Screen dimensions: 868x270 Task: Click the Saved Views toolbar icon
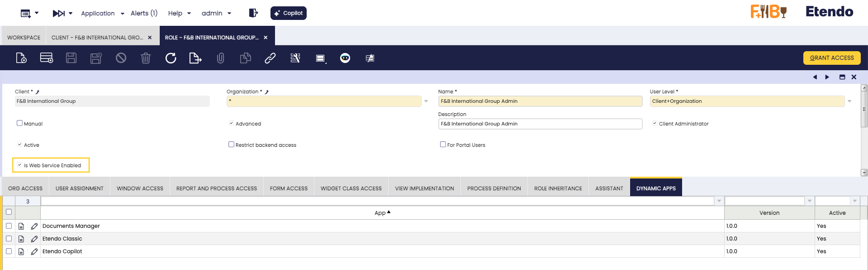(321, 58)
